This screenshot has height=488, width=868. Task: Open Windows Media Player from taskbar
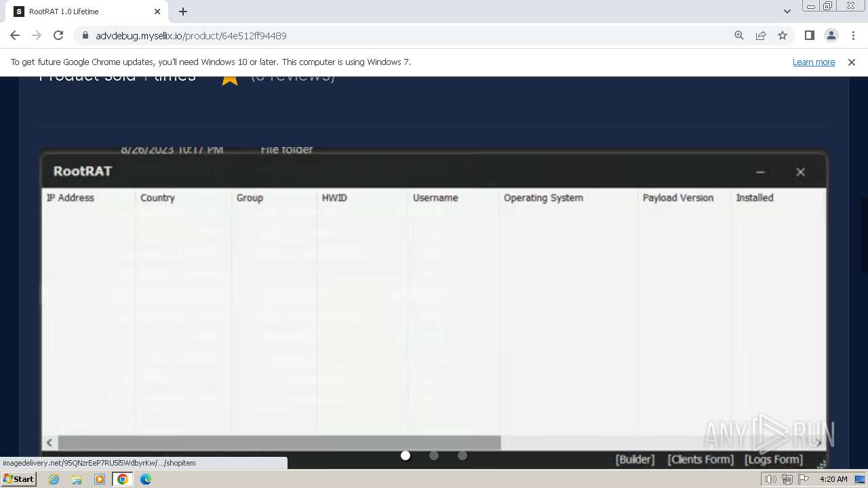[x=100, y=479]
